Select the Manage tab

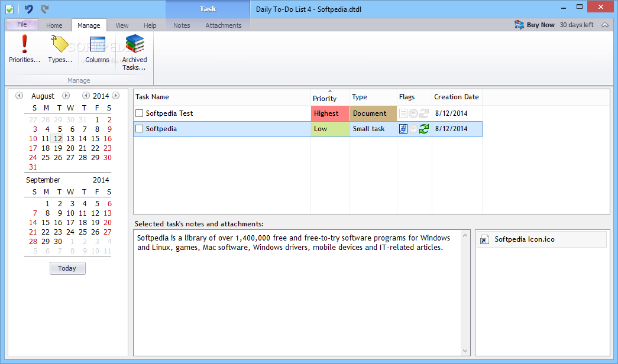89,25
